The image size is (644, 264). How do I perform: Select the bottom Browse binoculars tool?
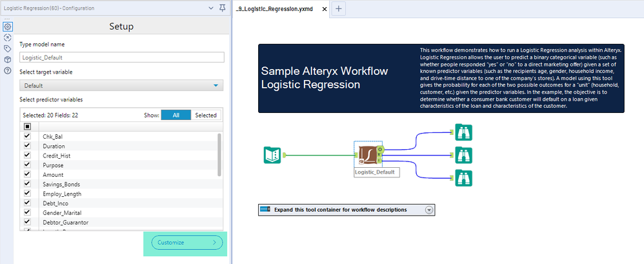(464, 178)
